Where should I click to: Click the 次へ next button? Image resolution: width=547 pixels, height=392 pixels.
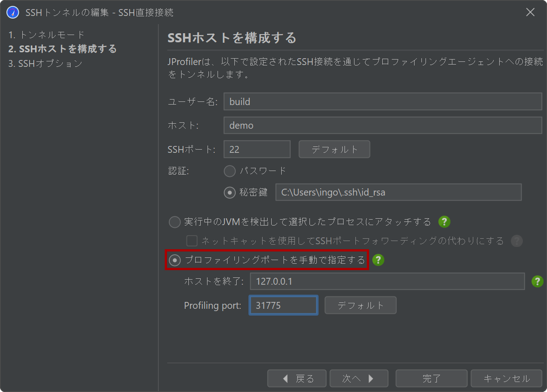tap(359, 378)
